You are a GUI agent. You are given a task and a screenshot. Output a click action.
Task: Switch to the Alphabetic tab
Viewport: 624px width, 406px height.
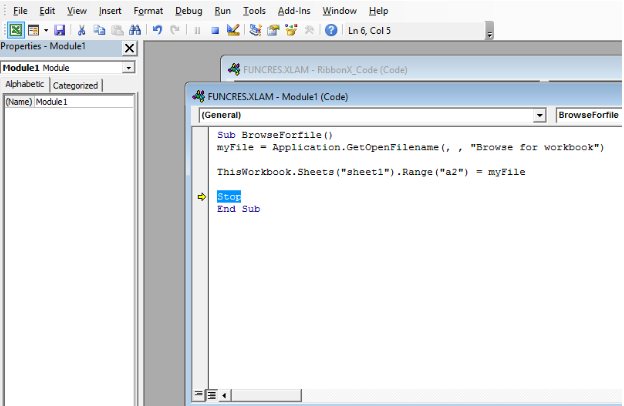point(24,84)
